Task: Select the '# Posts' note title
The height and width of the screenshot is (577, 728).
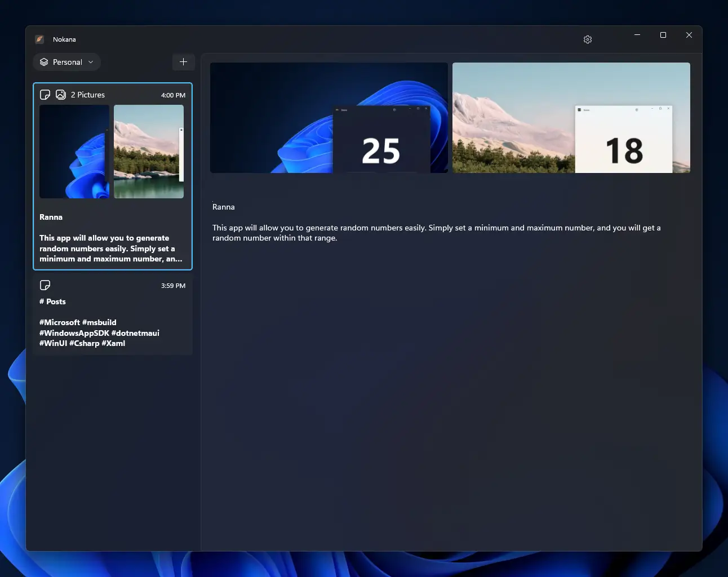Action: [52, 301]
